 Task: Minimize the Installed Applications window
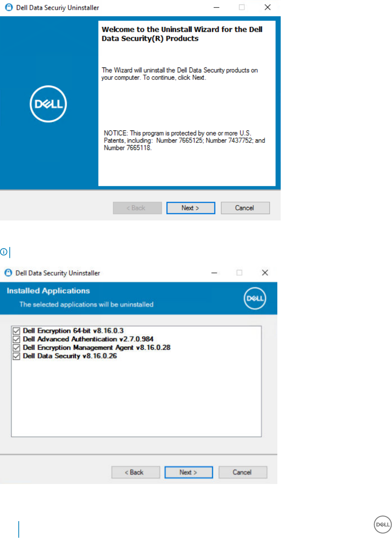click(214, 273)
